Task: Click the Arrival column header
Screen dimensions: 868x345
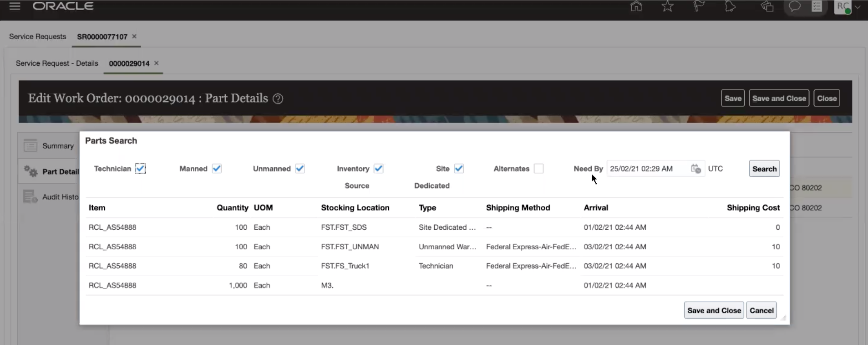Action: [x=596, y=208]
